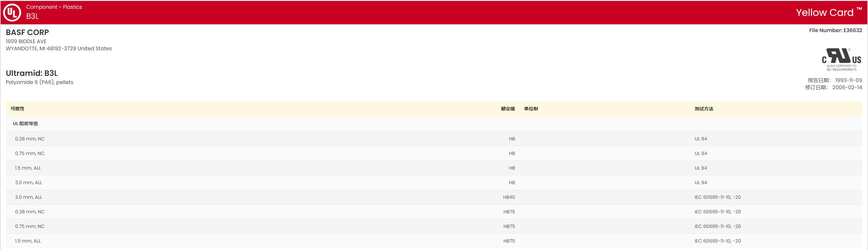Click "UL 94" in the 0.75 mm row

click(701, 153)
